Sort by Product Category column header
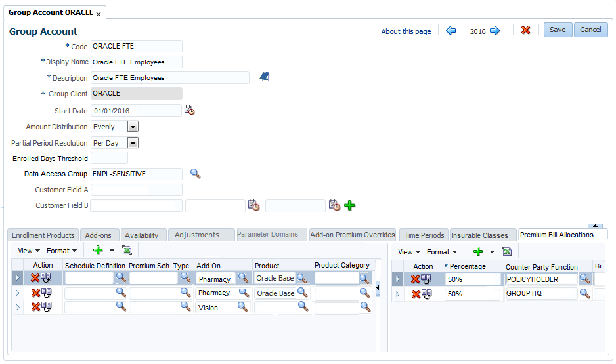 (x=341, y=265)
